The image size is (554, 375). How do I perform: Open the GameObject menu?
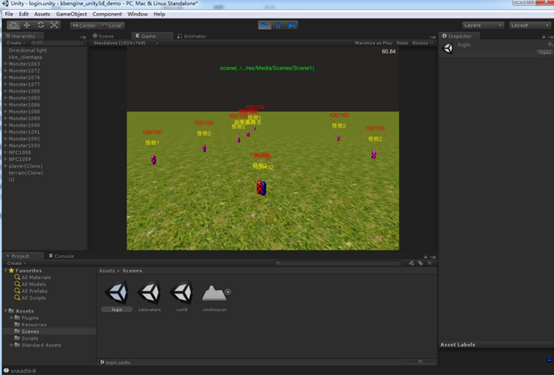tap(71, 14)
